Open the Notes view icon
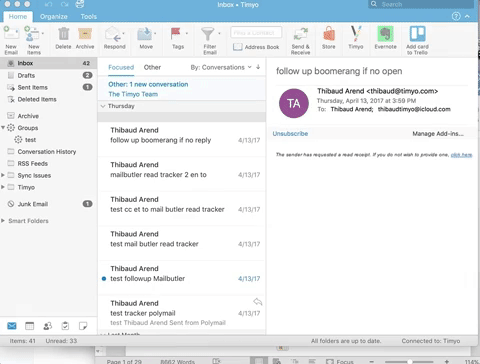The image size is (480, 364). [83, 326]
